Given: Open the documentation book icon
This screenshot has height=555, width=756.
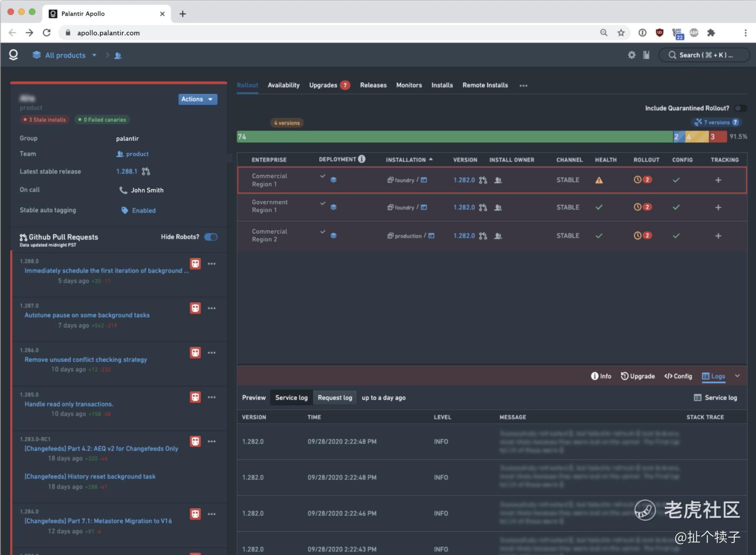Looking at the screenshot, I should tap(646, 55).
